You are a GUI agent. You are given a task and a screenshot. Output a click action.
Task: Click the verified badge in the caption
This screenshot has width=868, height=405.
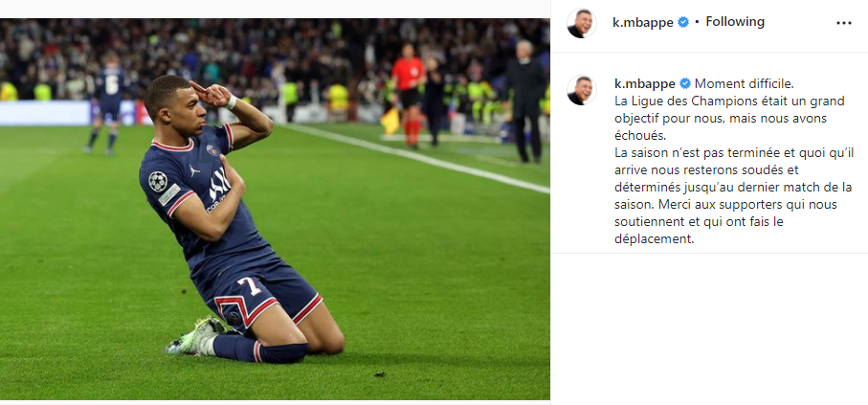coord(685,83)
